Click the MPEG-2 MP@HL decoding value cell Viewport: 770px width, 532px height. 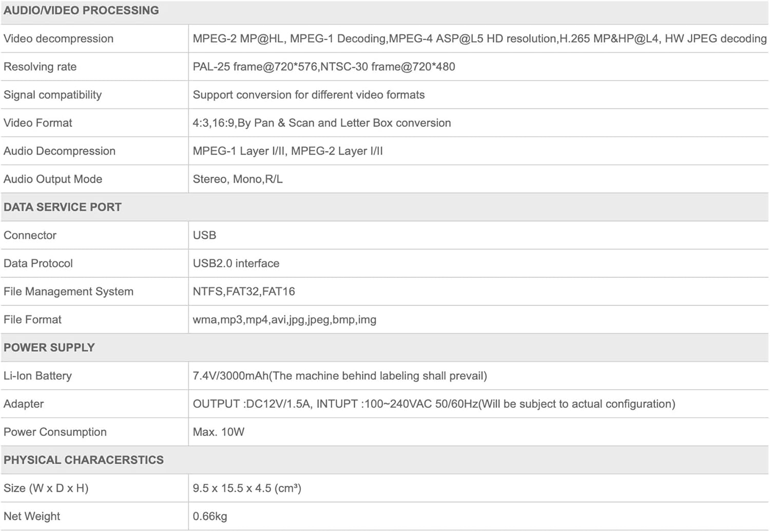tap(479, 39)
